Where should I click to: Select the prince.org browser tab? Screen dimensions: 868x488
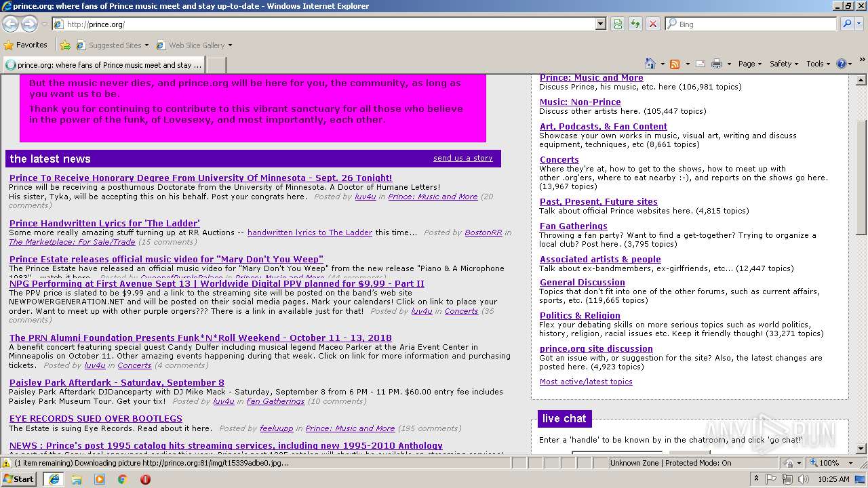tap(104, 65)
